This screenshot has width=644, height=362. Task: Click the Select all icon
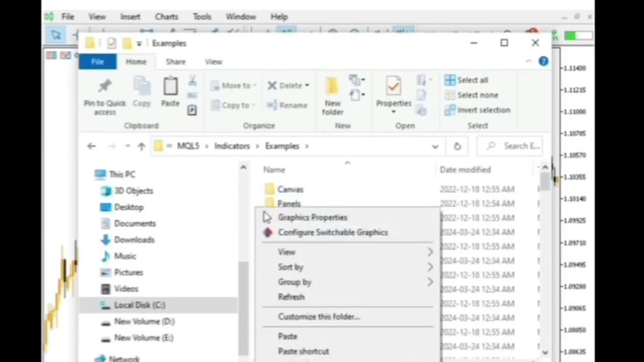pyautogui.click(x=450, y=80)
